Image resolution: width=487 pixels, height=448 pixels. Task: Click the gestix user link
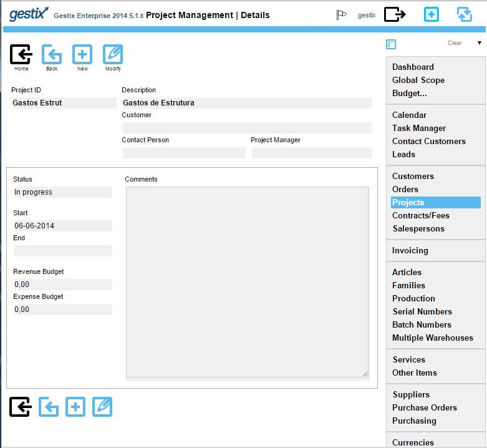pos(367,15)
